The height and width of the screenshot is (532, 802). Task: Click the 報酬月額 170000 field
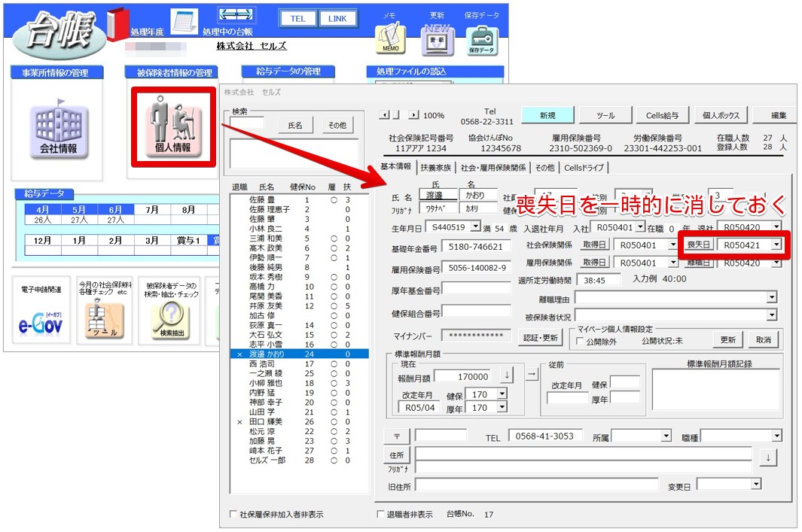point(462,377)
